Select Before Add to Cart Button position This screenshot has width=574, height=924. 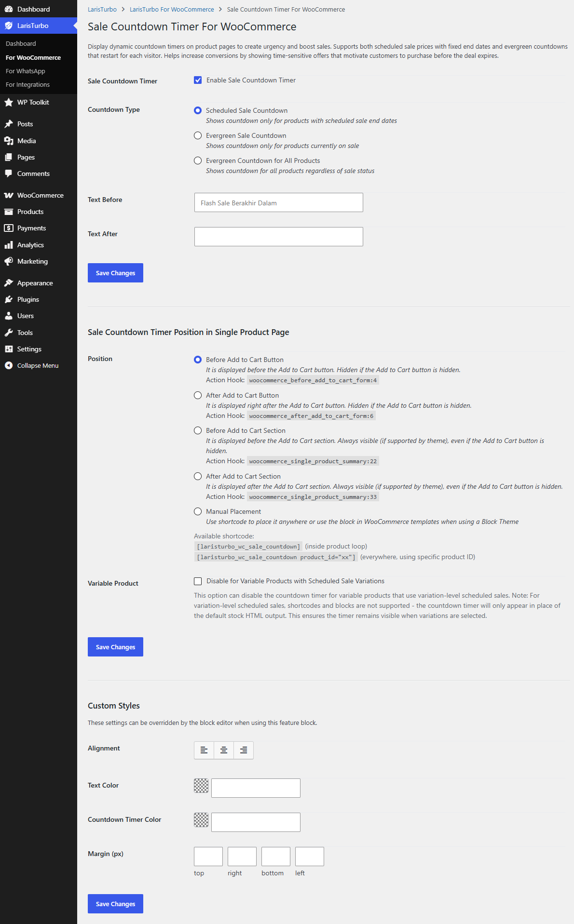point(198,360)
